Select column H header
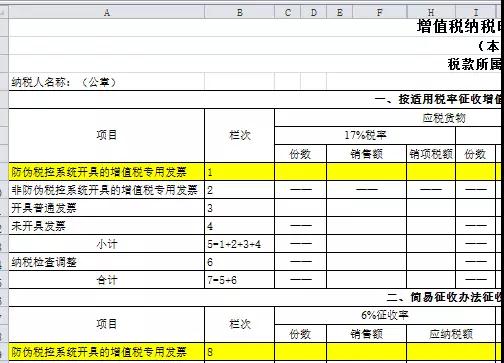Screen dimensions: 504x363 [x=431, y=12]
